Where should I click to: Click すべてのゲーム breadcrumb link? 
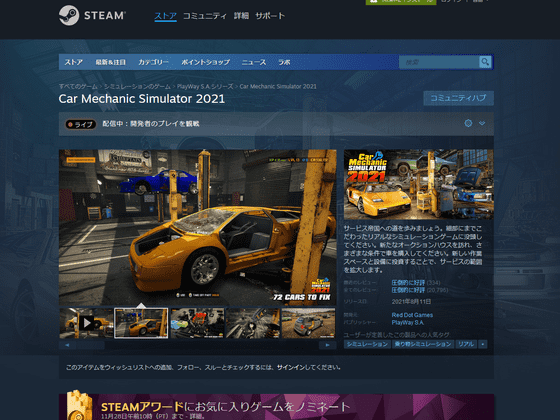click(x=78, y=86)
